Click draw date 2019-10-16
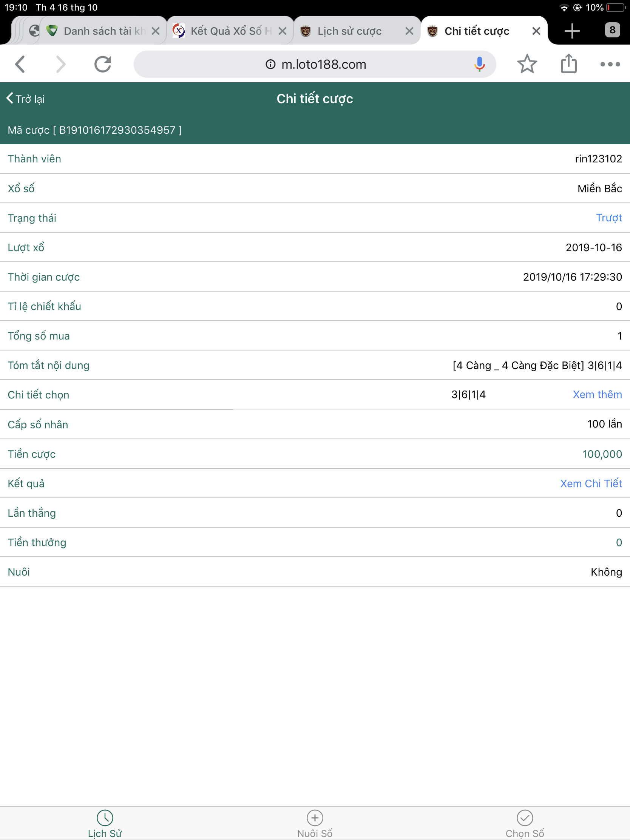Image resolution: width=630 pixels, height=840 pixels. 593,248
